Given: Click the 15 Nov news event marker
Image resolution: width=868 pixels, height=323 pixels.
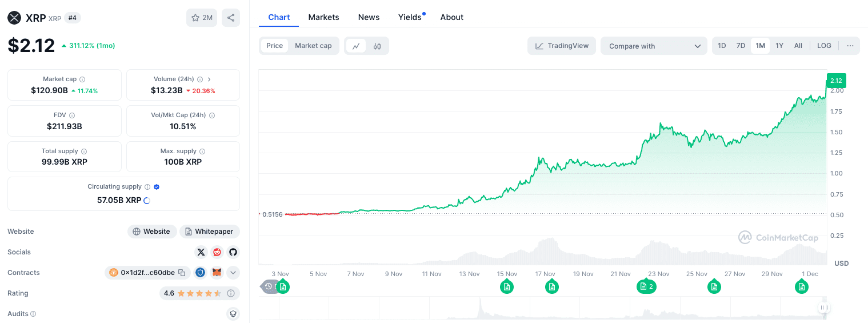Looking at the screenshot, I should pyautogui.click(x=506, y=286).
